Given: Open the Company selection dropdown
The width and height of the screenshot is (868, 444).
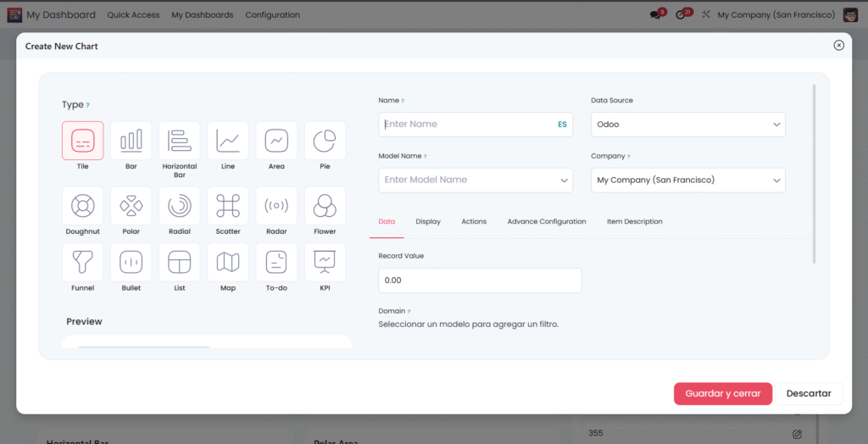Looking at the screenshot, I should click(687, 180).
